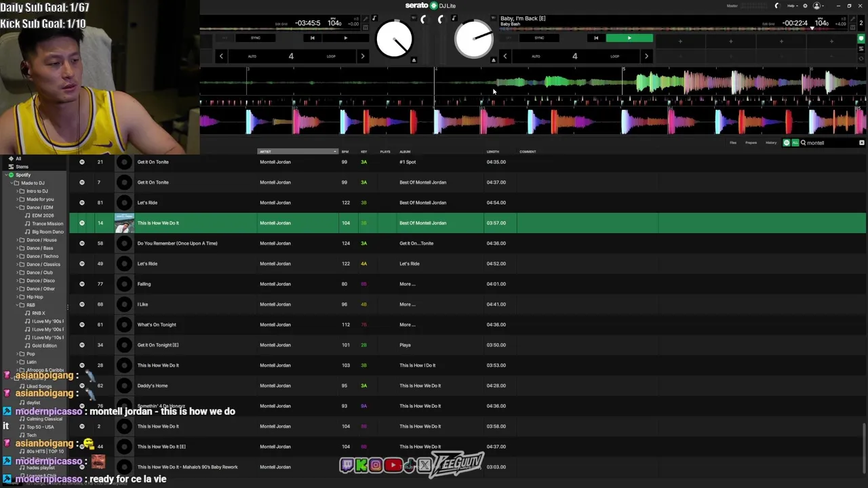
Task: Select the Dance / Techno folder
Action: [x=42, y=256]
